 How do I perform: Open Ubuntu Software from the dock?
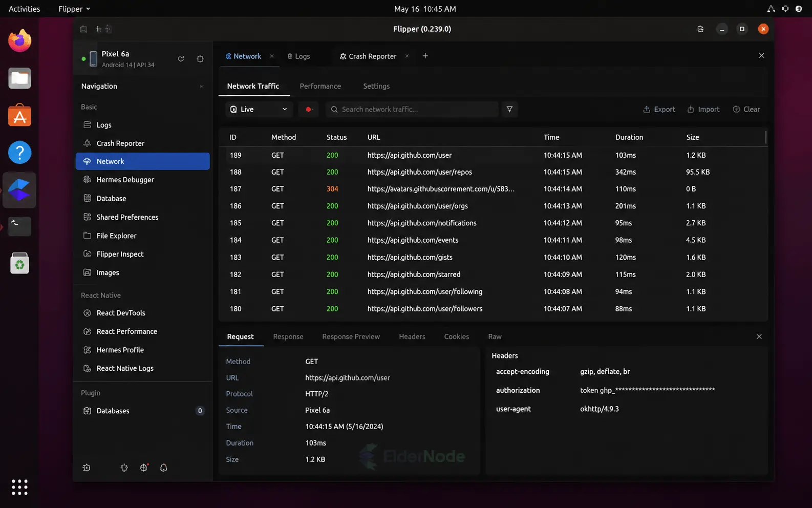pyautogui.click(x=19, y=116)
